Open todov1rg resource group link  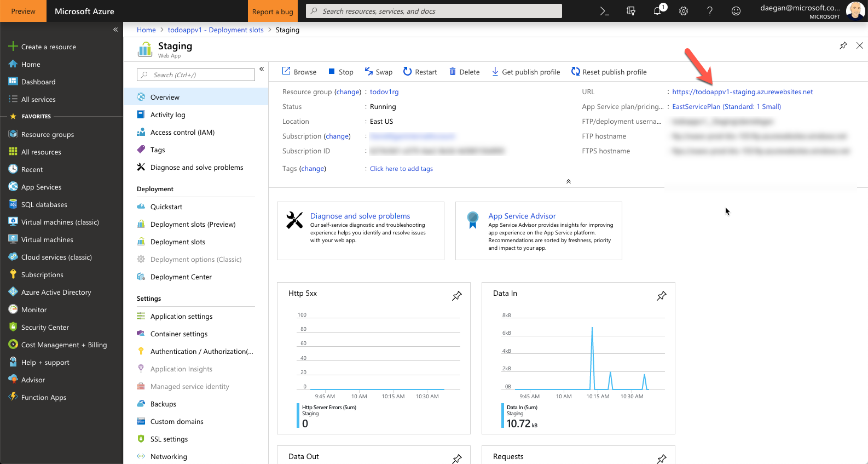(x=384, y=91)
